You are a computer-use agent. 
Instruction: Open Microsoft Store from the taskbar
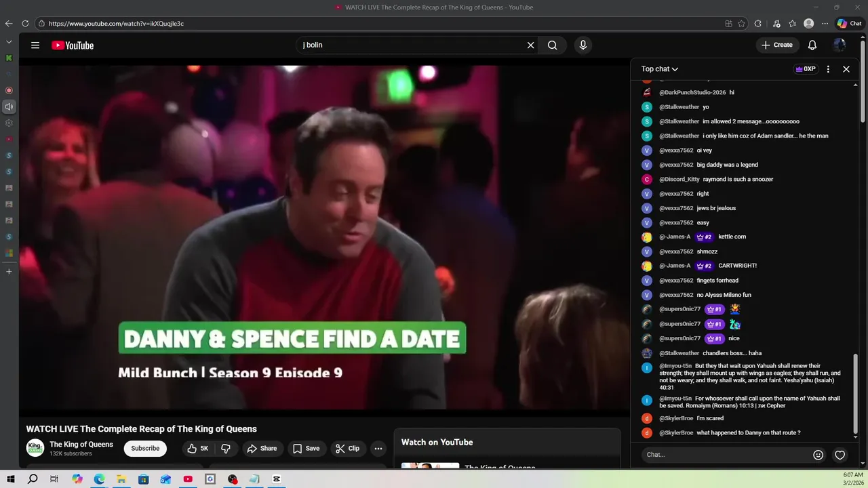pos(144,479)
